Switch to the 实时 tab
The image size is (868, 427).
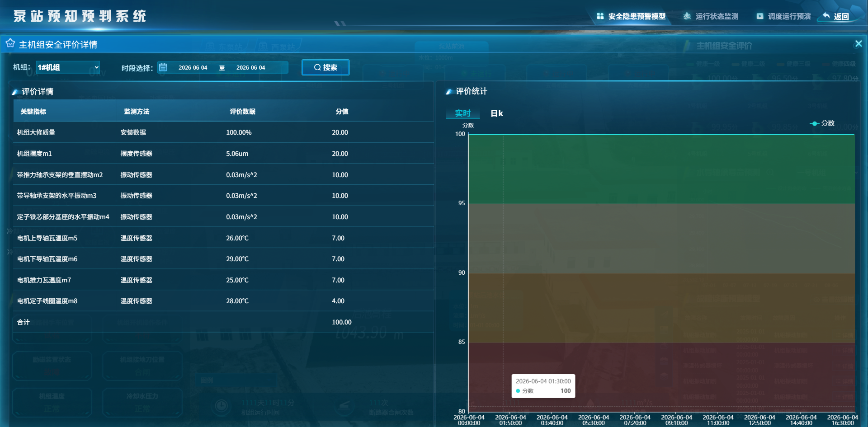point(463,113)
